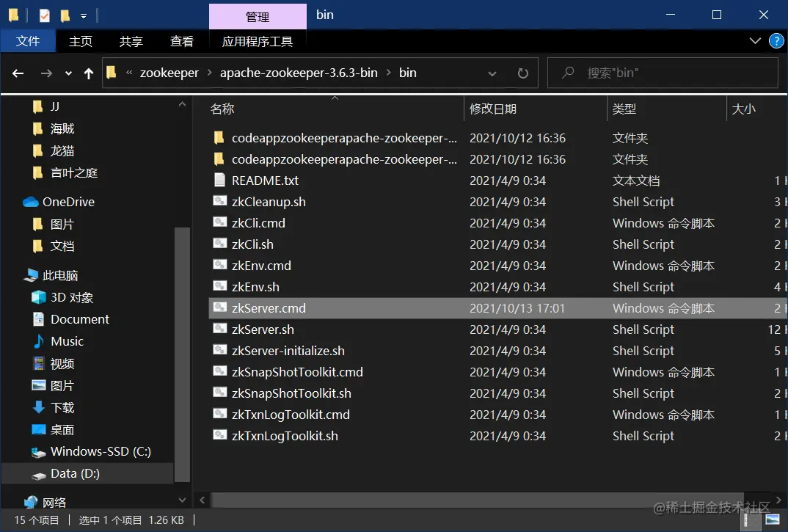788x532 pixels.
Task: Open the 文件 menu tab
Action: 28,41
